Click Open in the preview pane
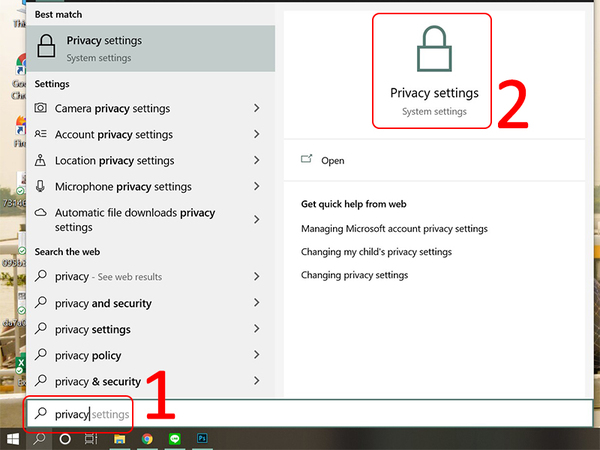The height and width of the screenshot is (450, 600). click(x=333, y=161)
